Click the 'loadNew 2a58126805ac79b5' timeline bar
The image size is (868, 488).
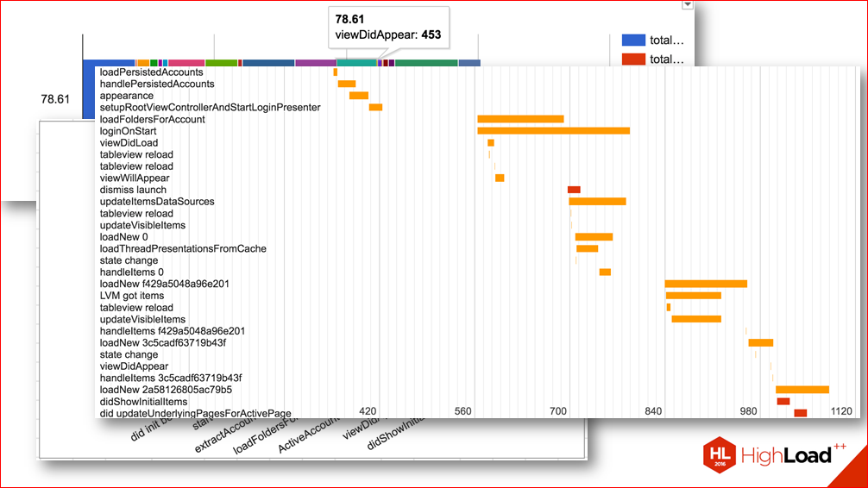tap(802, 390)
